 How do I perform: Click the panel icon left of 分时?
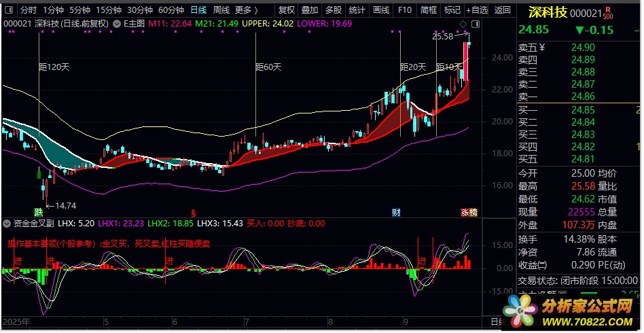(x=9, y=10)
